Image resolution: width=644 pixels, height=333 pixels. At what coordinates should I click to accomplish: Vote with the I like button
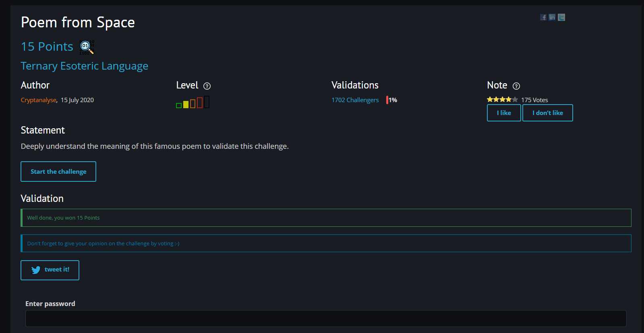(x=504, y=113)
